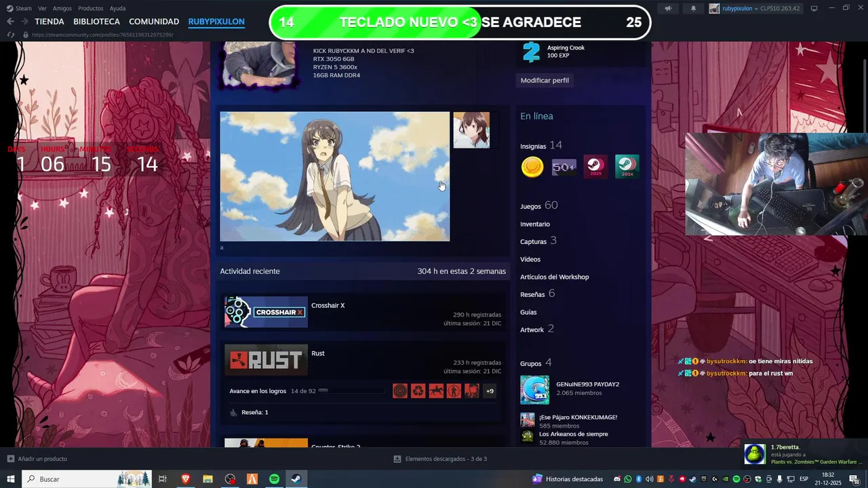Open the GENuINE993 PAYDAY2 group avatar
The image size is (868, 488).
[x=534, y=390]
